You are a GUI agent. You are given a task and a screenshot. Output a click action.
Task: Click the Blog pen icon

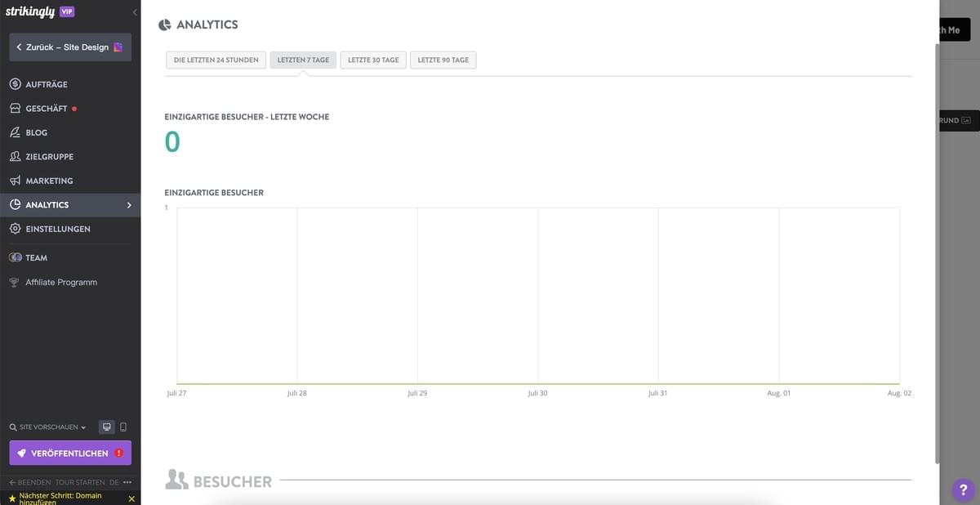tap(15, 132)
